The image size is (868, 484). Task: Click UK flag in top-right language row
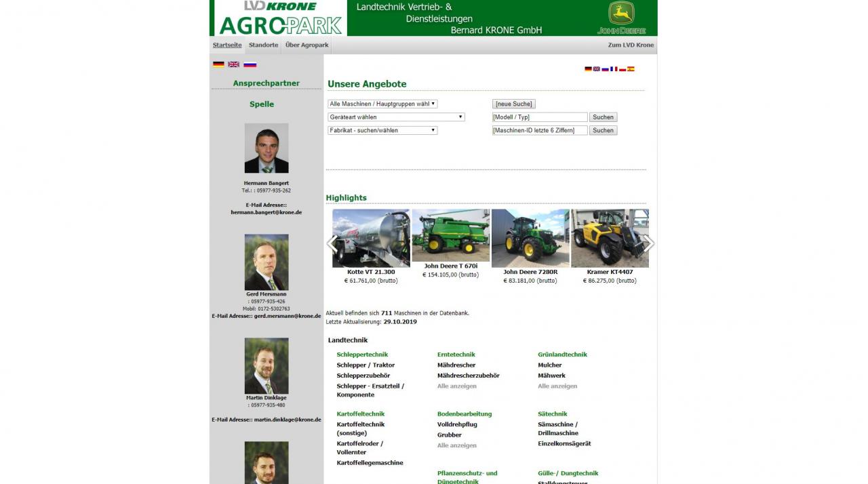pos(597,68)
